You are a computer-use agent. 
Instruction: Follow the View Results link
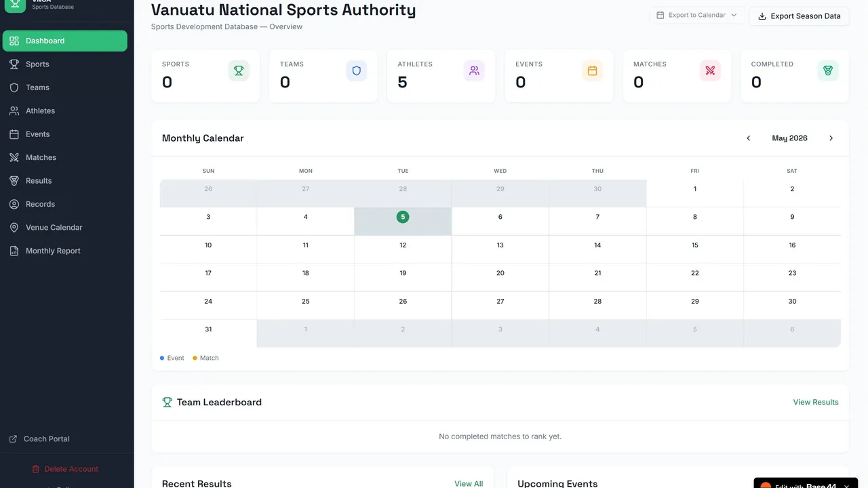coord(816,402)
